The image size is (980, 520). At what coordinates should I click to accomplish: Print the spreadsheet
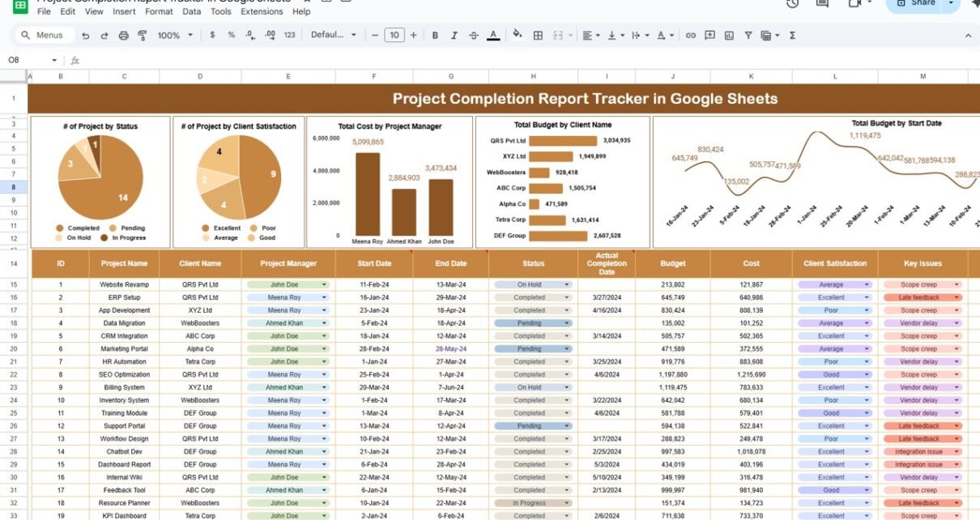pos(124,36)
